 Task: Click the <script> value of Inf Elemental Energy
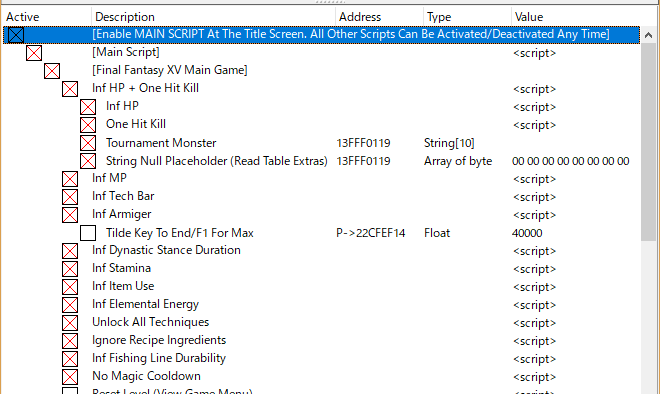[x=535, y=306]
